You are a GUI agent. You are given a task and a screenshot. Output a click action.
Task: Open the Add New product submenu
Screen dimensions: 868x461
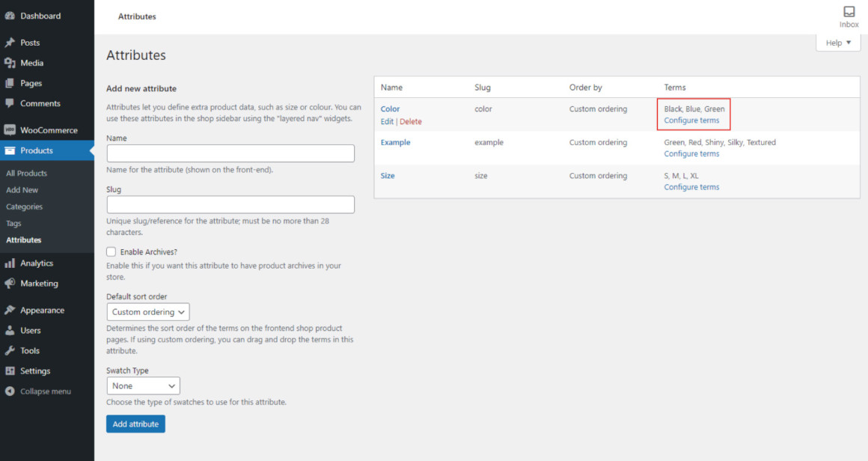pyautogui.click(x=22, y=190)
